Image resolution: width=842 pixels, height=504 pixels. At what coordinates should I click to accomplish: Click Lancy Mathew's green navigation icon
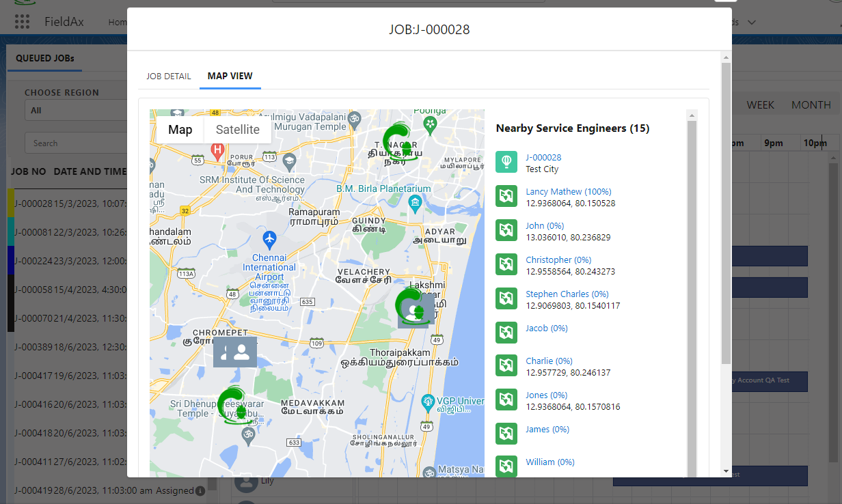506,196
